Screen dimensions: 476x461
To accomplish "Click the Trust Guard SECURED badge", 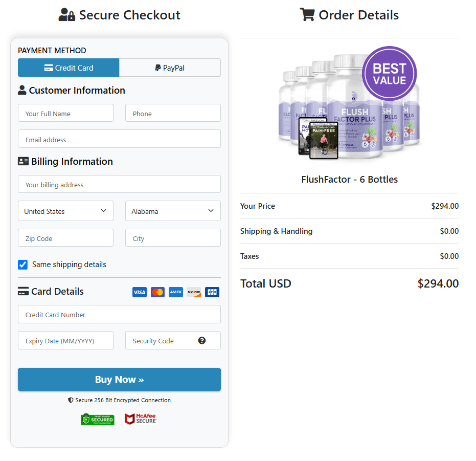I will point(97,419).
